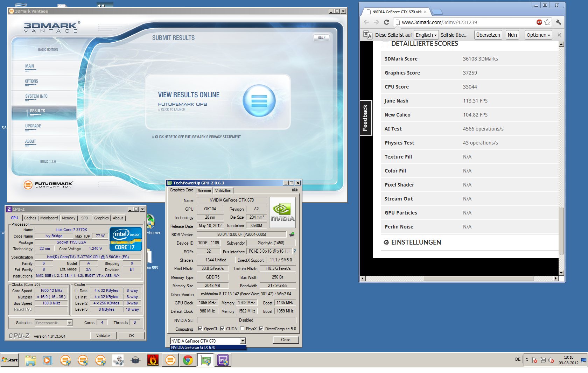Click the Adblock Plus ABP icon

539,22
